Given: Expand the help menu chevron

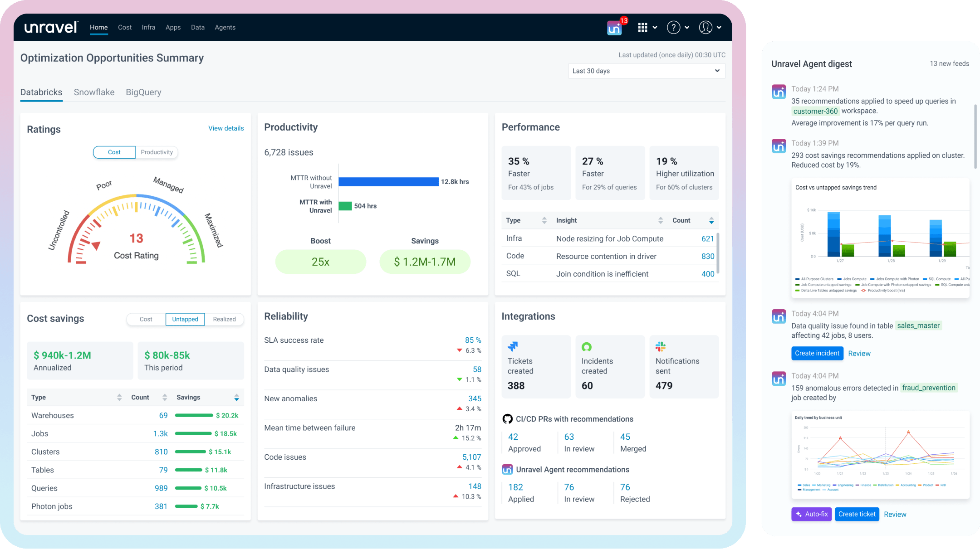Looking at the screenshot, I should (x=687, y=28).
